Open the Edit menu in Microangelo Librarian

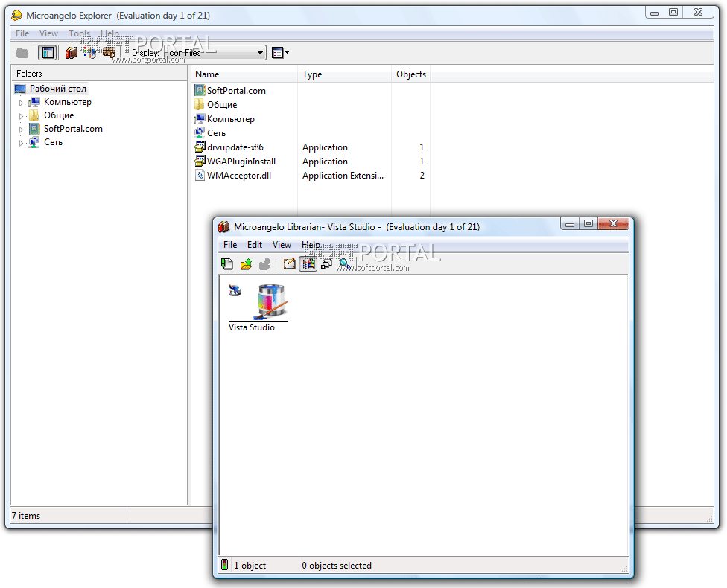[255, 245]
